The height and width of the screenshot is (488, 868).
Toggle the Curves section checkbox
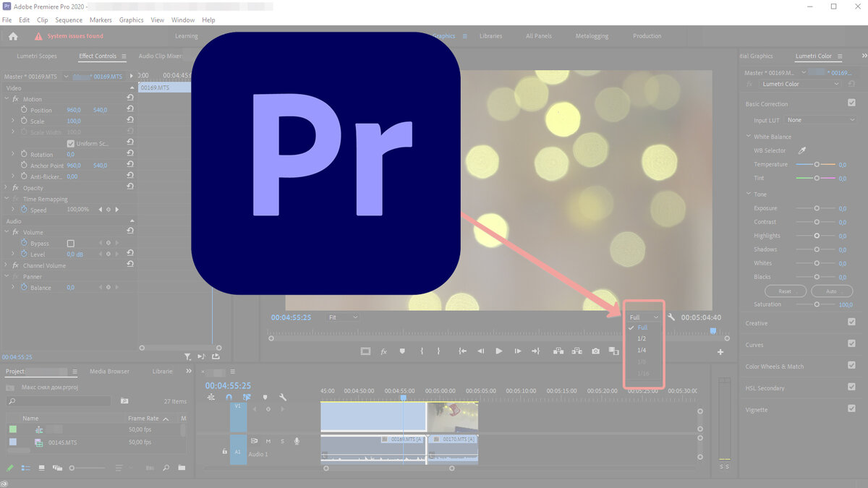pyautogui.click(x=851, y=344)
